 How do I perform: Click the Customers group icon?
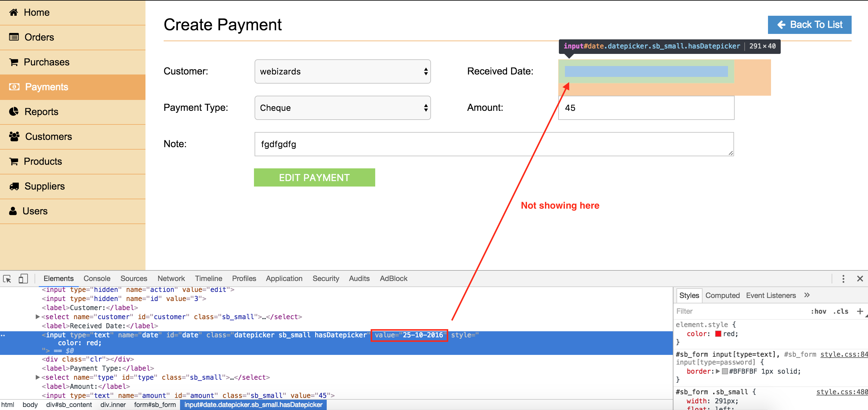click(14, 136)
